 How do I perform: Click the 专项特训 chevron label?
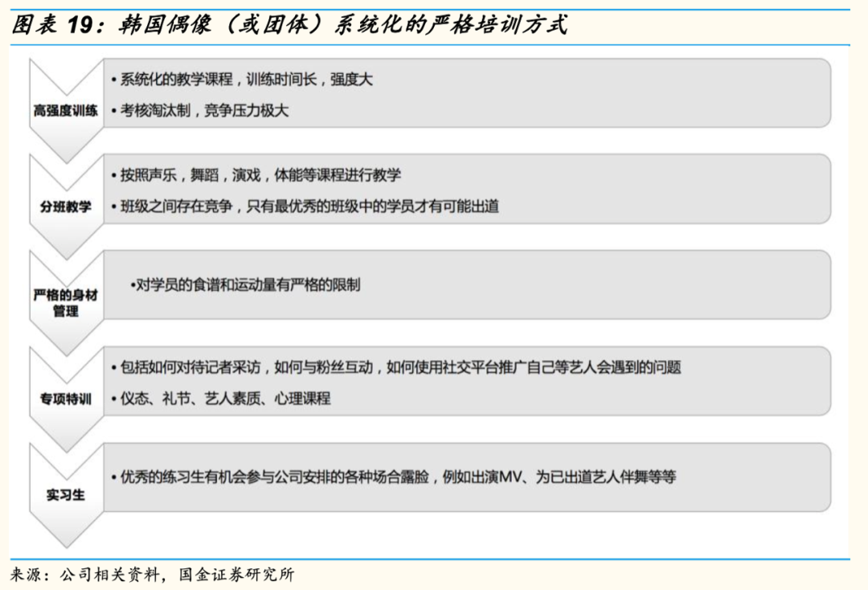66,399
